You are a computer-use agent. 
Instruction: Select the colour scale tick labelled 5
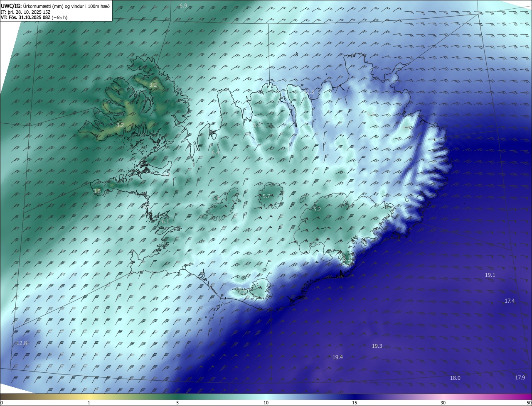click(x=177, y=403)
